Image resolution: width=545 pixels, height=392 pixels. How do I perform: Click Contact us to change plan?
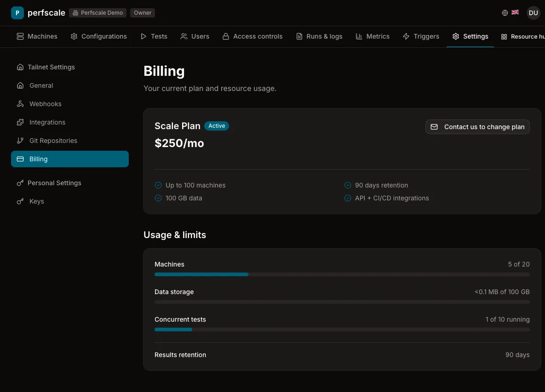[477, 127]
